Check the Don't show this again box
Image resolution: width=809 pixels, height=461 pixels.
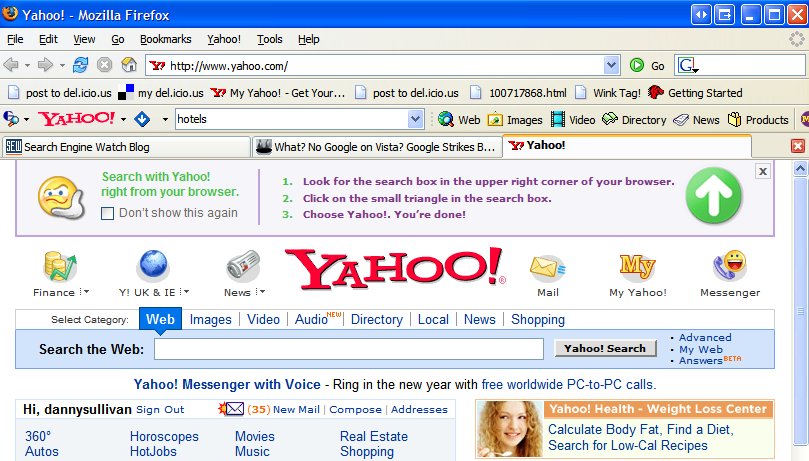[x=107, y=213]
